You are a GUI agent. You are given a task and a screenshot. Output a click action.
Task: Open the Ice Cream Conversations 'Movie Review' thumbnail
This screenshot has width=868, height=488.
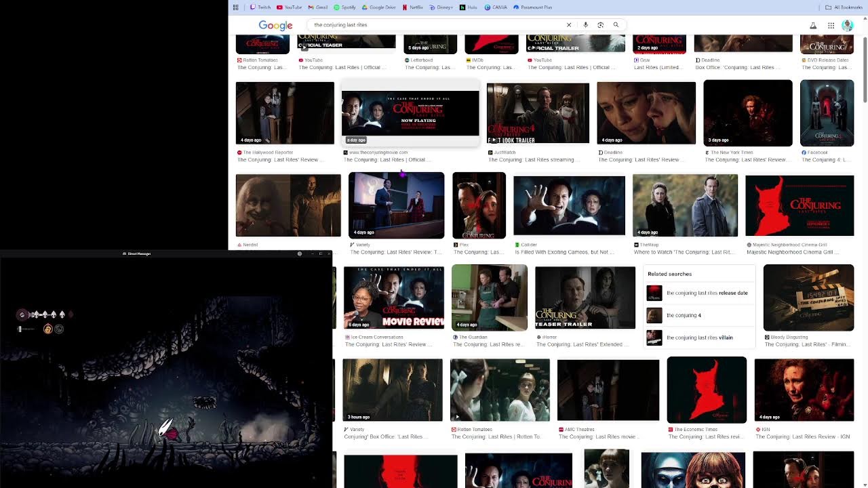pyautogui.click(x=394, y=298)
